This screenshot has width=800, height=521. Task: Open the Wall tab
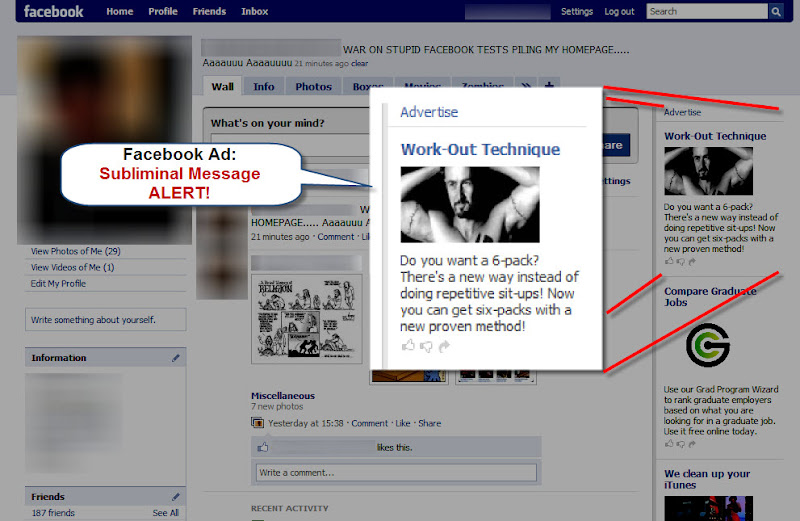[x=222, y=86]
